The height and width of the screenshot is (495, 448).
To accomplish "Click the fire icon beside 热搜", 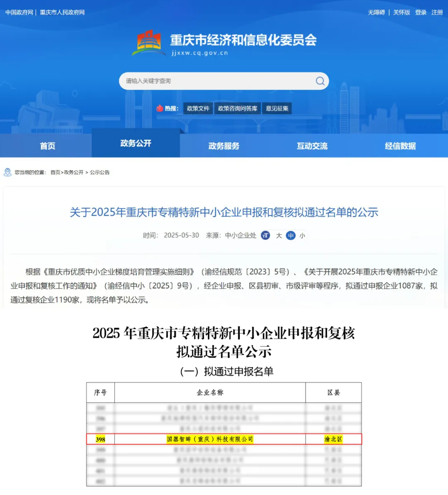I will click(x=160, y=108).
